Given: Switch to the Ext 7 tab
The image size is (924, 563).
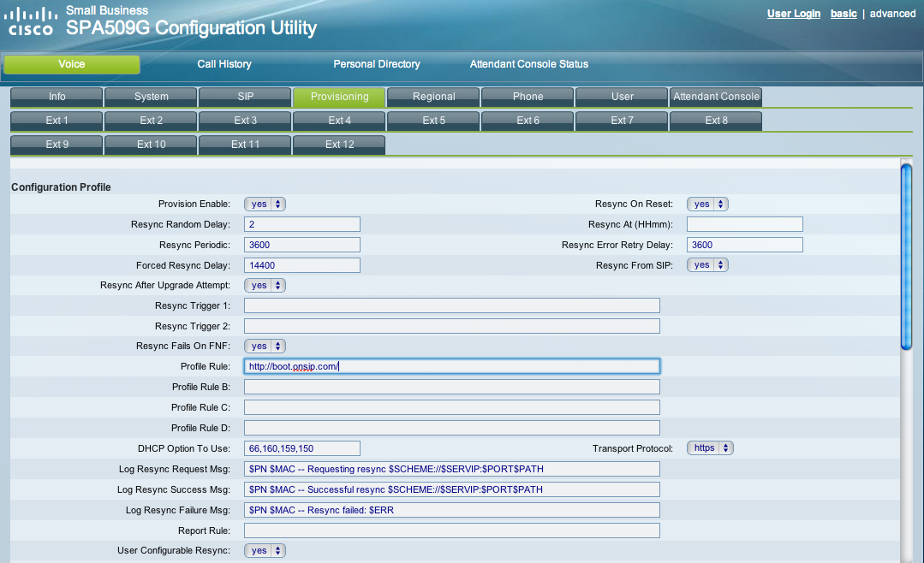Looking at the screenshot, I should [623, 121].
